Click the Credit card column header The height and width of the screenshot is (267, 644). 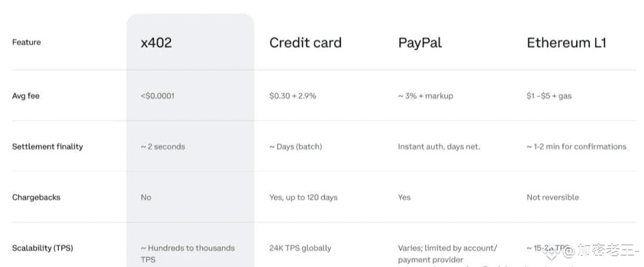pyautogui.click(x=305, y=43)
